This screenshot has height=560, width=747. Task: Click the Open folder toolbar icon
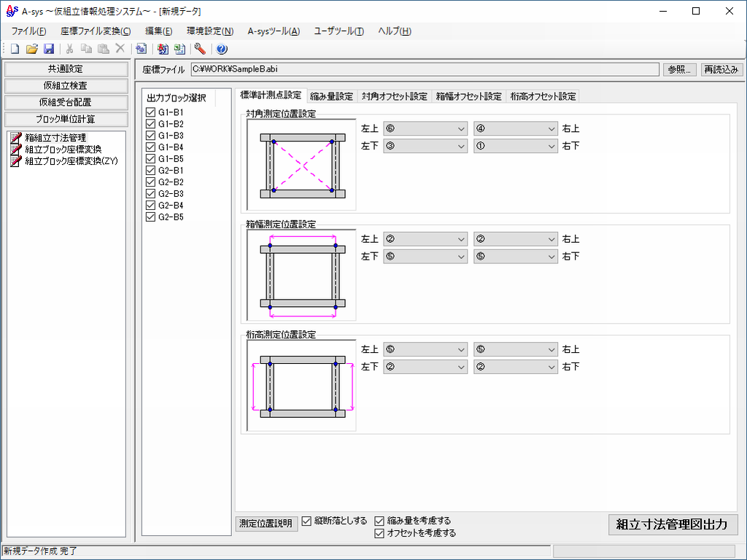[31, 49]
